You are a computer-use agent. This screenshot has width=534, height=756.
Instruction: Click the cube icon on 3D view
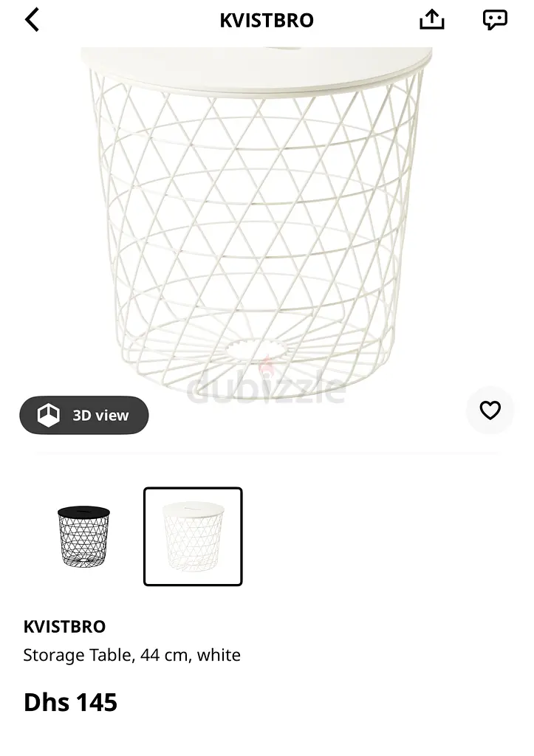[48, 415]
